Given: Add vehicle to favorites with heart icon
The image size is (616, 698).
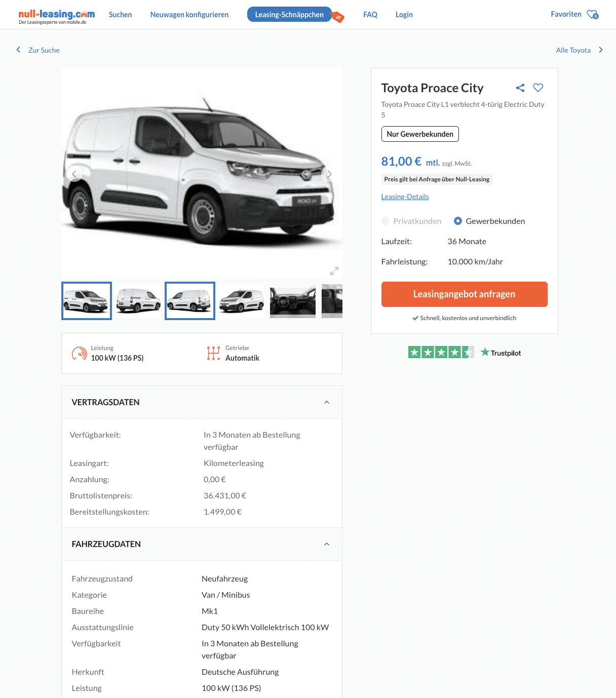Looking at the screenshot, I should (x=538, y=88).
